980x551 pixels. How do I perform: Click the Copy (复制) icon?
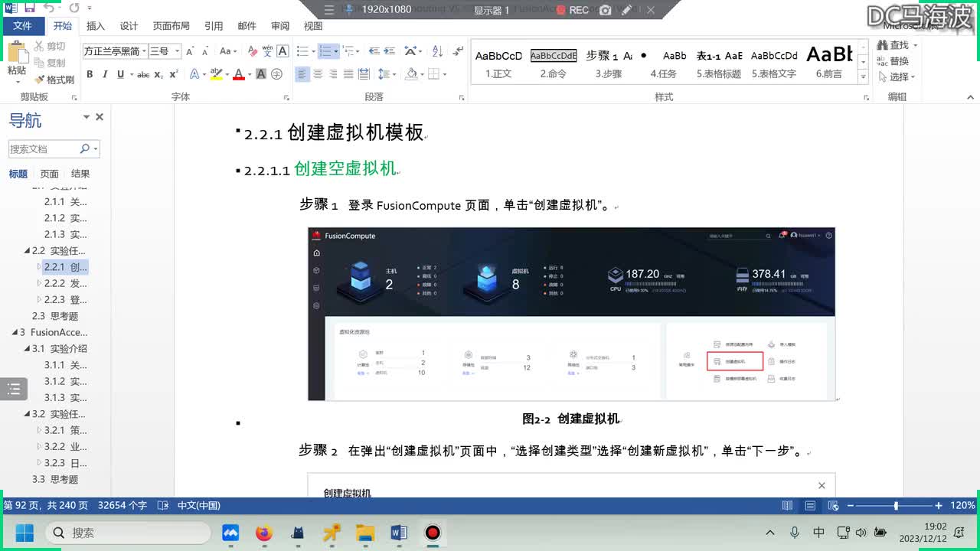coord(39,63)
